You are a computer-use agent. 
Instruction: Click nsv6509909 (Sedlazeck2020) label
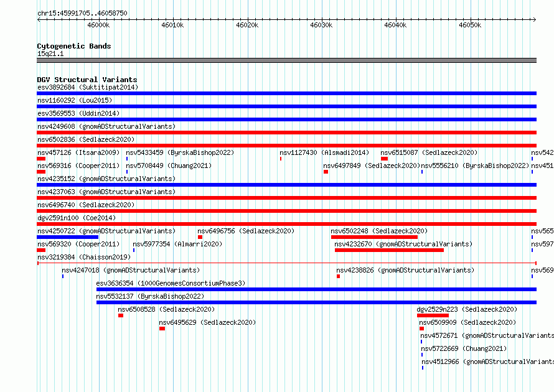[x=467, y=322]
